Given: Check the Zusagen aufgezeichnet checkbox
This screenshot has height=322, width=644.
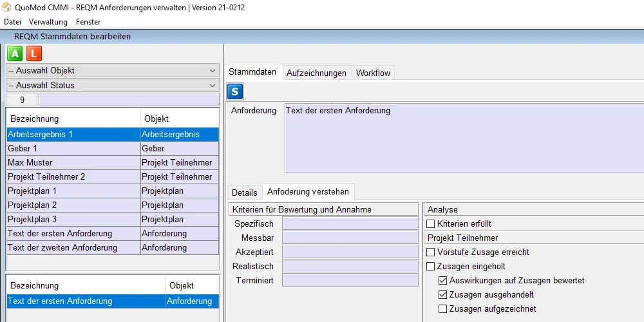Looking at the screenshot, I should (442, 309).
